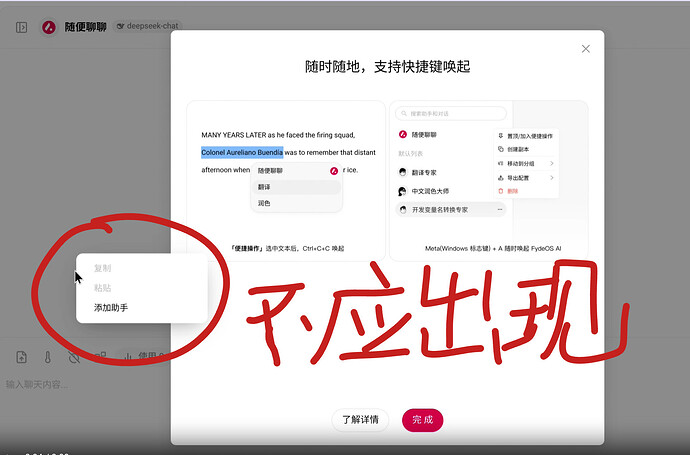
Task: Click the usage bar chart icon
Action: click(x=128, y=356)
